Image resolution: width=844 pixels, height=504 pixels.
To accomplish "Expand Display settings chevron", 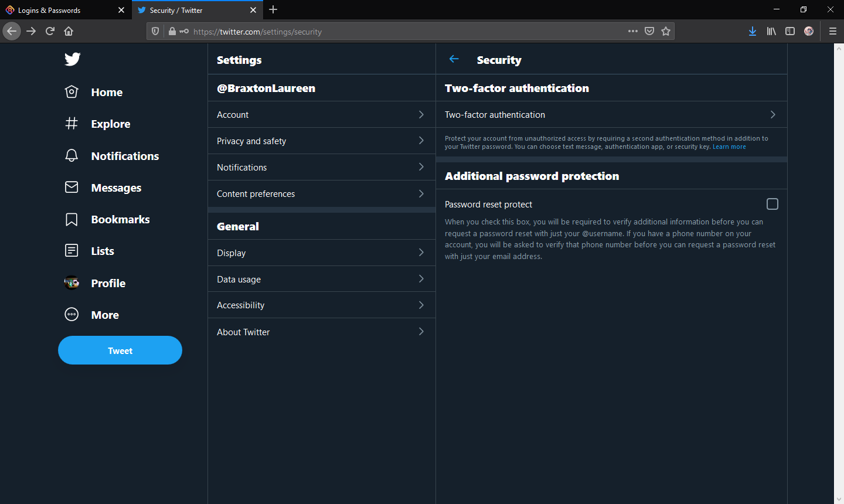I will pyautogui.click(x=421, y=253).
